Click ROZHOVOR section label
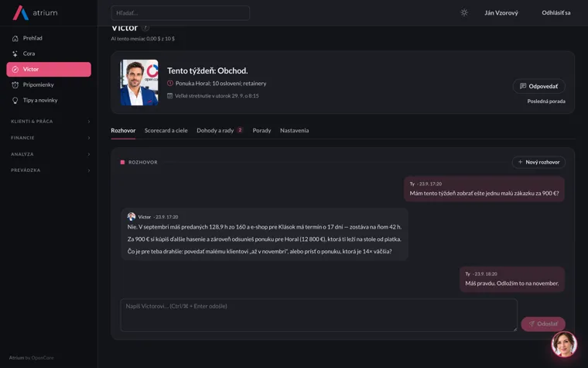Viewport: 588px width, 368px height. (143, 162)
